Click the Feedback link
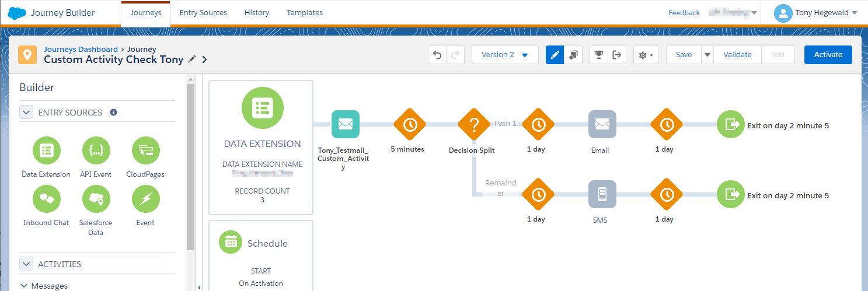This screenshot has height=291, width=868. [x=684, y=13]
